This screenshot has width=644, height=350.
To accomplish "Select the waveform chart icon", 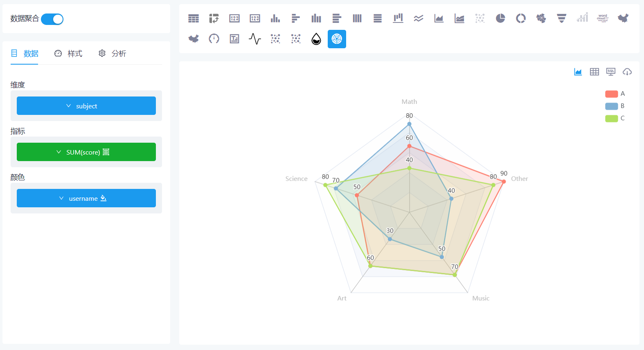I will (x=255, y=39).
